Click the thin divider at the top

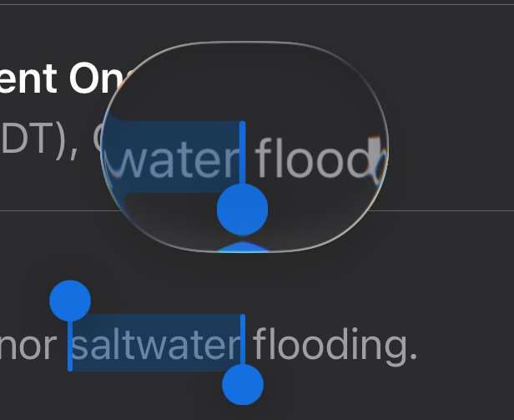coord(257,5)
